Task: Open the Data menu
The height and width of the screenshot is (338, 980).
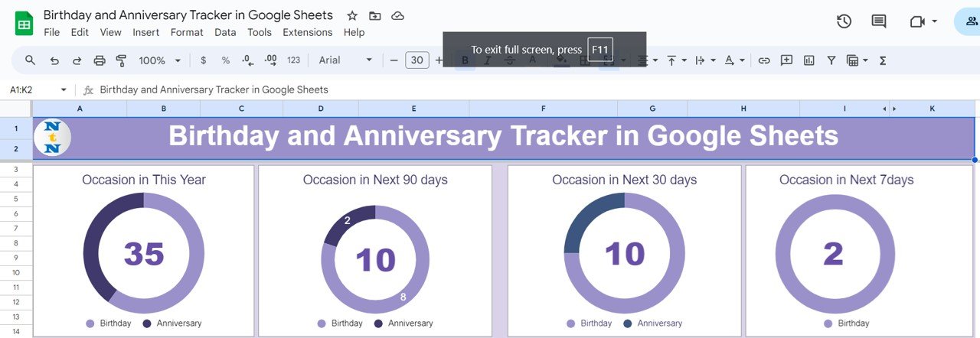Action: (225, 32)
